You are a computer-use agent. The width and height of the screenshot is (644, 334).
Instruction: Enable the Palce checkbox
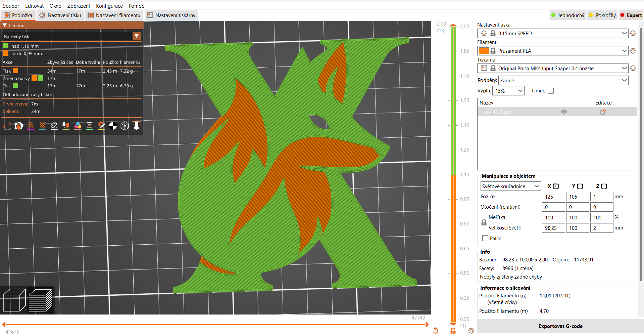click(485, 238)
